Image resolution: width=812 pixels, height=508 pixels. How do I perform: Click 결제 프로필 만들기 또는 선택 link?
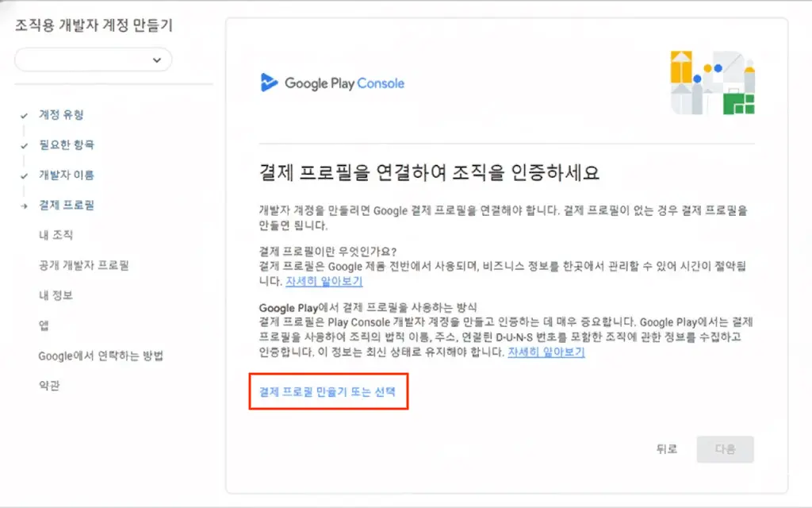coord(327,391)
